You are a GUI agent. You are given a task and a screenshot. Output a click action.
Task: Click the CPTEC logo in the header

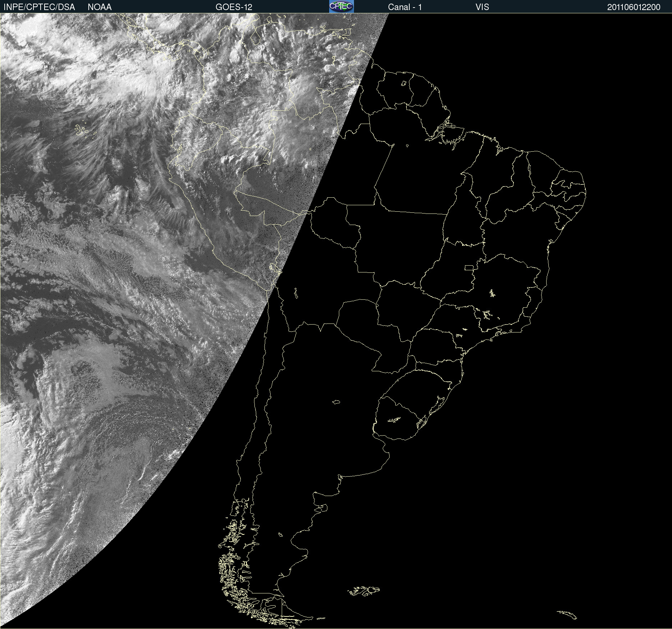click(341, 6)
